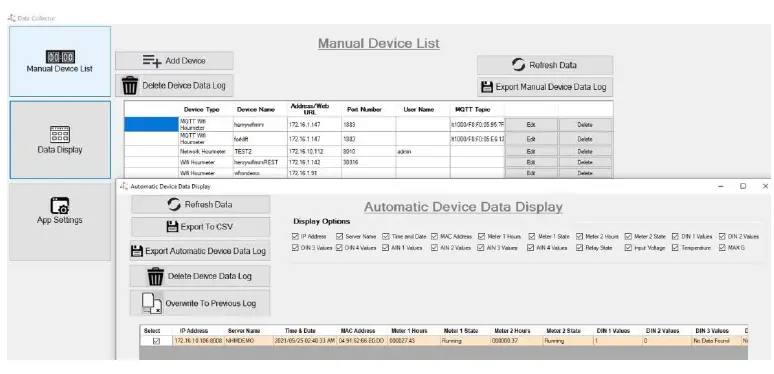This screenshot has height=374, width=774.
Task: Click floppy icon of Export Manual Device Data Log
Action: [487, 87]
